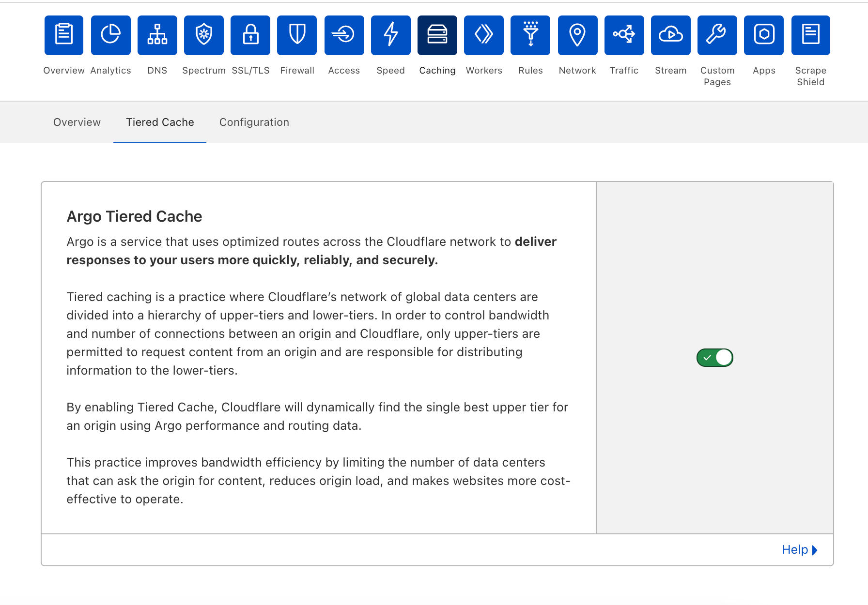Select the Tiered Cache tab
Screen dimensions: 868x605
(160, 122)
